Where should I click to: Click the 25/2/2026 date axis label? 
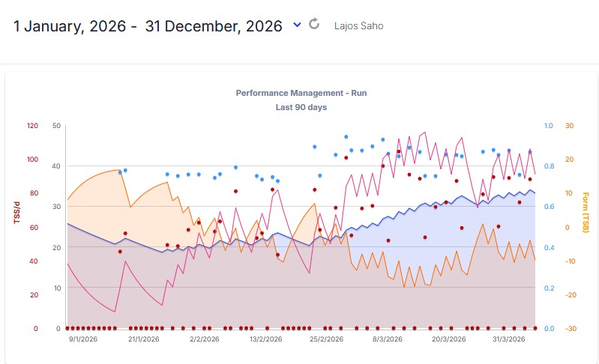click(x=325, y=339)
